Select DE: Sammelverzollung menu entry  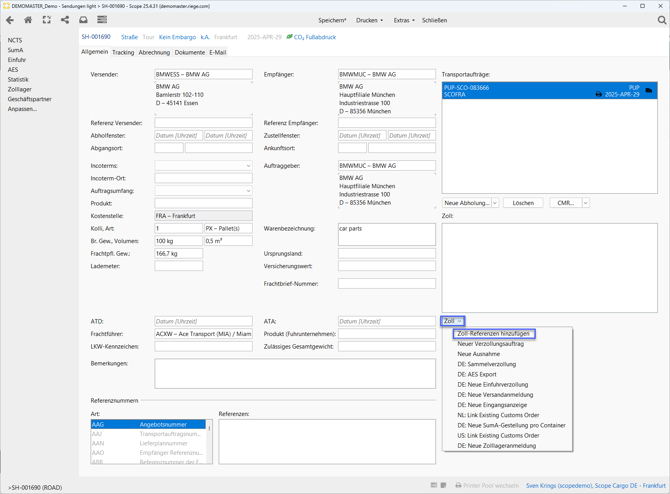pyautogui.click(x=487, y=364)
